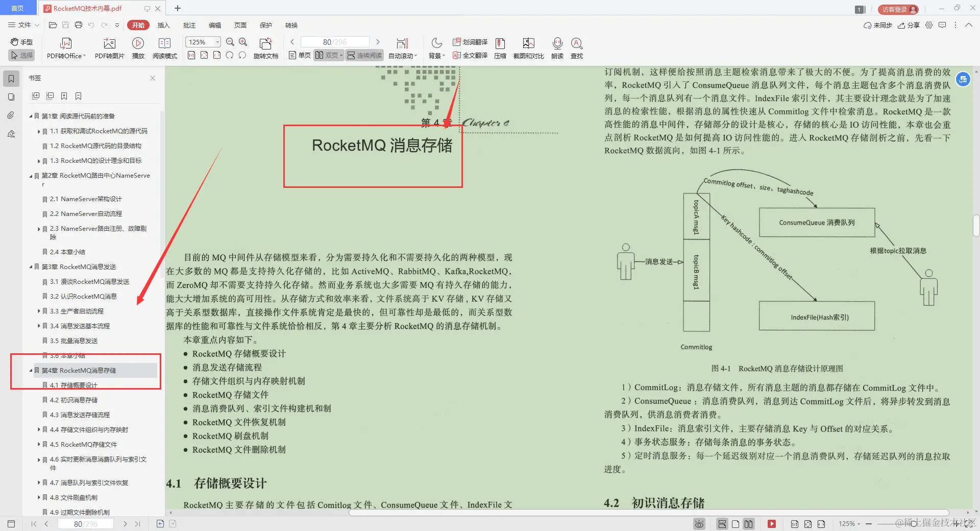
Task: Click the 分享 share button
Action: point(912,25)
